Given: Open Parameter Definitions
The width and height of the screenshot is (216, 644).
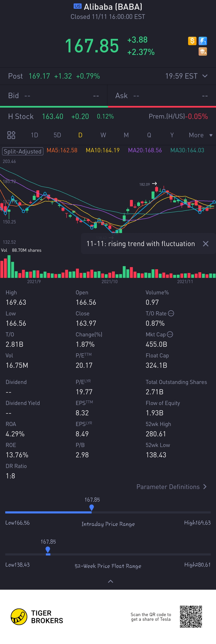Looking at the screenshot, I should click(x=171, y=486).
